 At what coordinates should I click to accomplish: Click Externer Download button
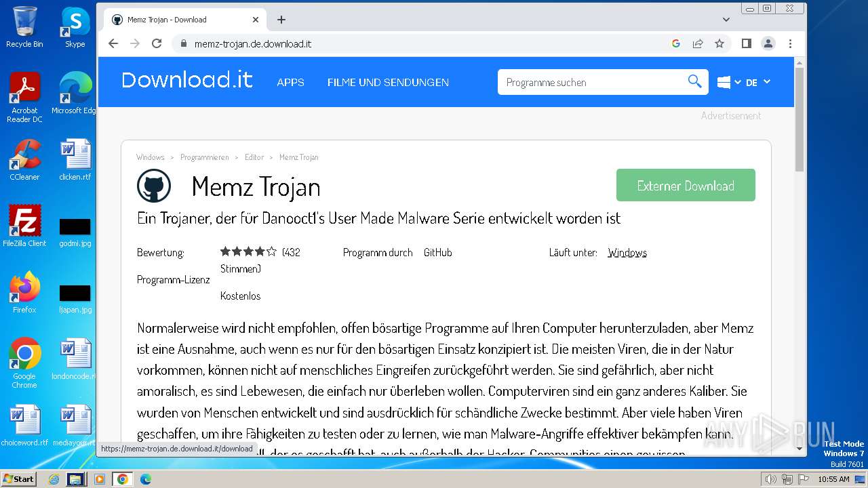pos(686,185)
